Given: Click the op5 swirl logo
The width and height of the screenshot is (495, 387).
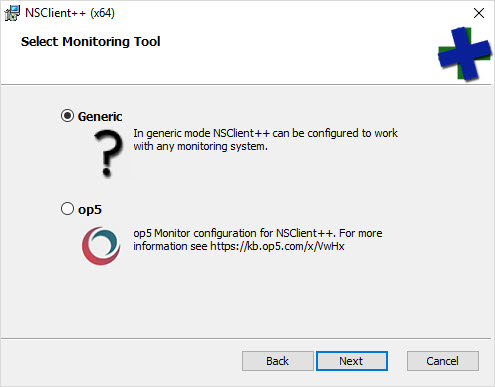Looking at the screenshot, I should pos(101,246).
